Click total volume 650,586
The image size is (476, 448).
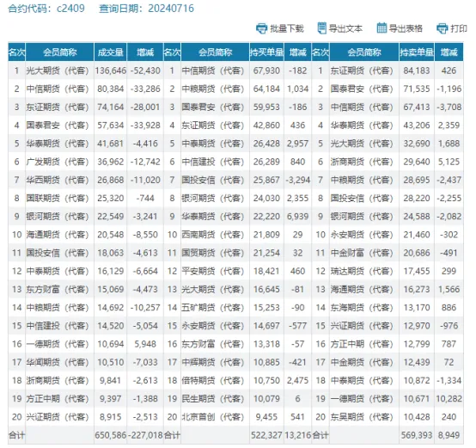pos(111,435)
